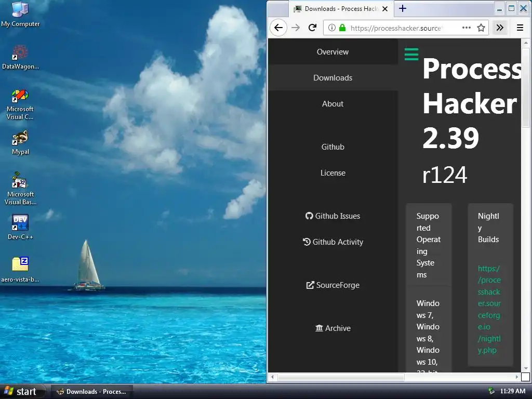Open the SourceForge external link
The width and height of the screenshot is (532, 399).
pos(332,285)
